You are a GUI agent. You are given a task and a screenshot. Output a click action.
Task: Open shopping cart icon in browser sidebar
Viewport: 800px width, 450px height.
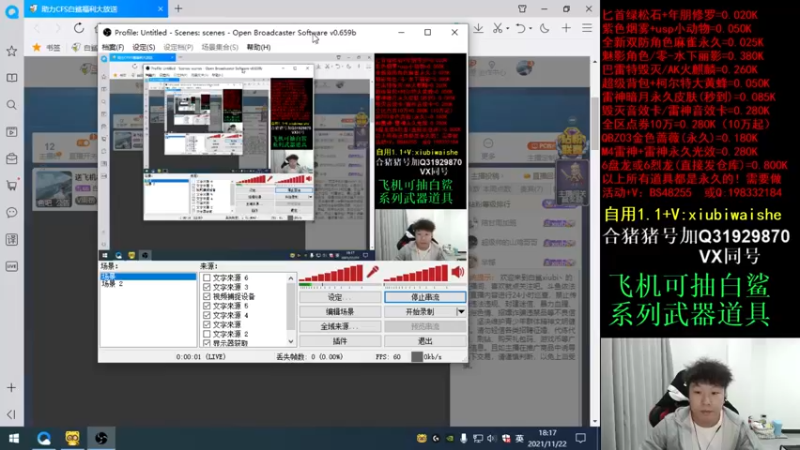11,186
